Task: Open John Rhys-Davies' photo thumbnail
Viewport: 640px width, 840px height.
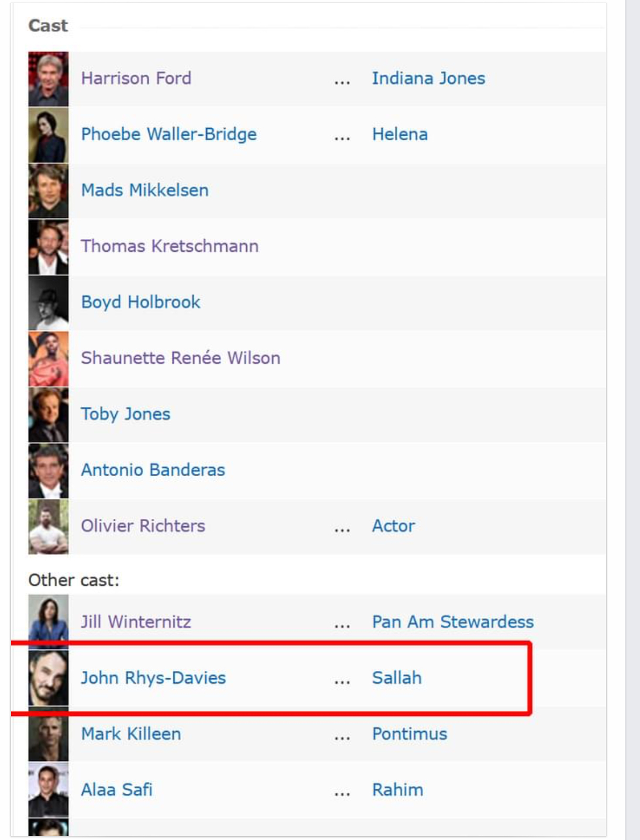Action: (x=48, y=678)
